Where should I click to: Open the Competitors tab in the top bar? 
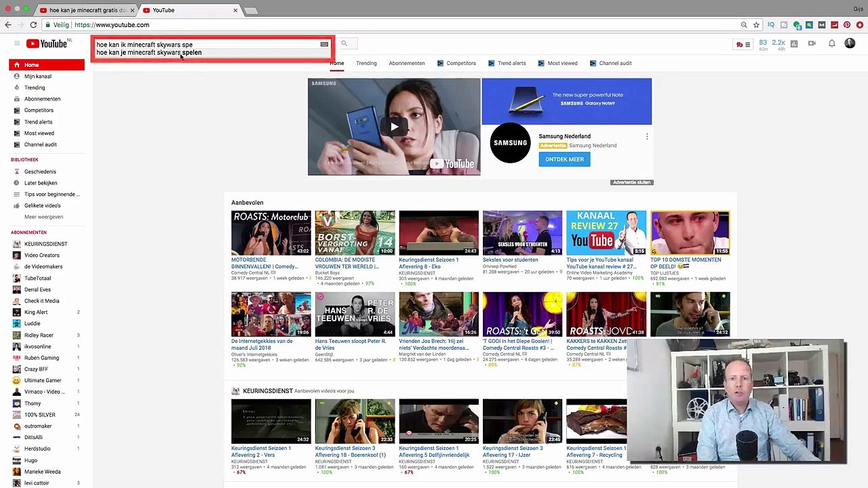point(456,63)
